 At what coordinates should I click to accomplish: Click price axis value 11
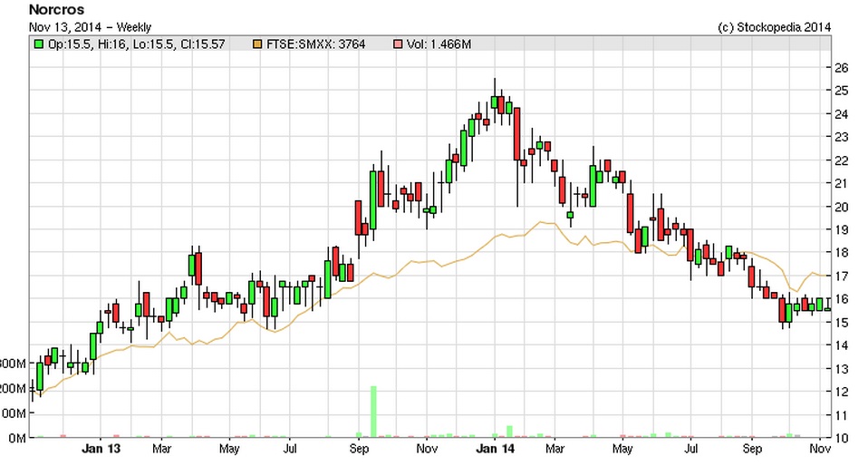coord(842,415)
